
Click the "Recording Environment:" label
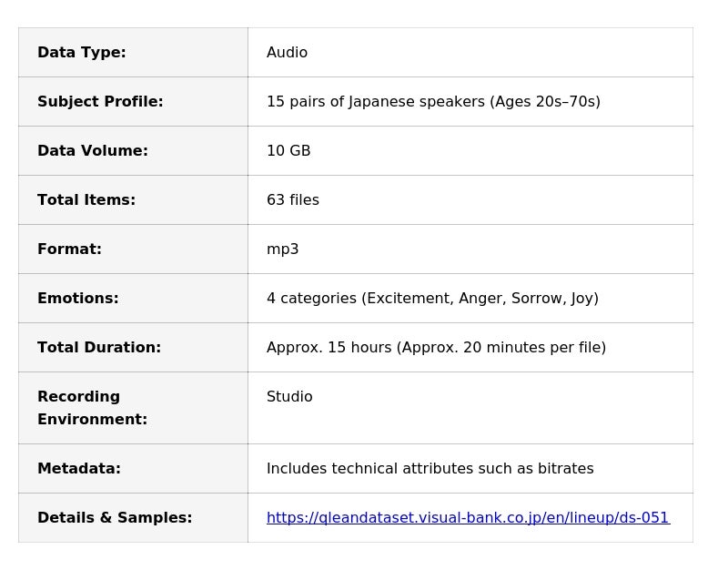(92, 408)
